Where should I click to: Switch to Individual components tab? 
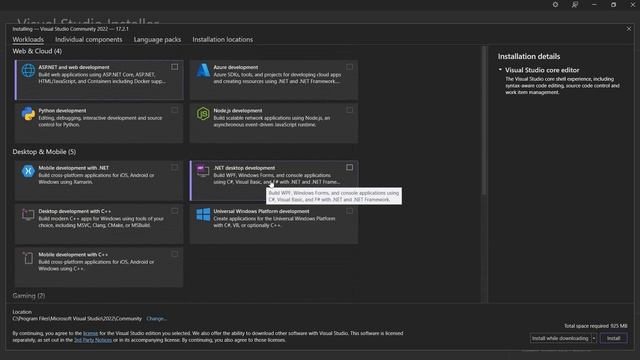[x=89, y=40]
